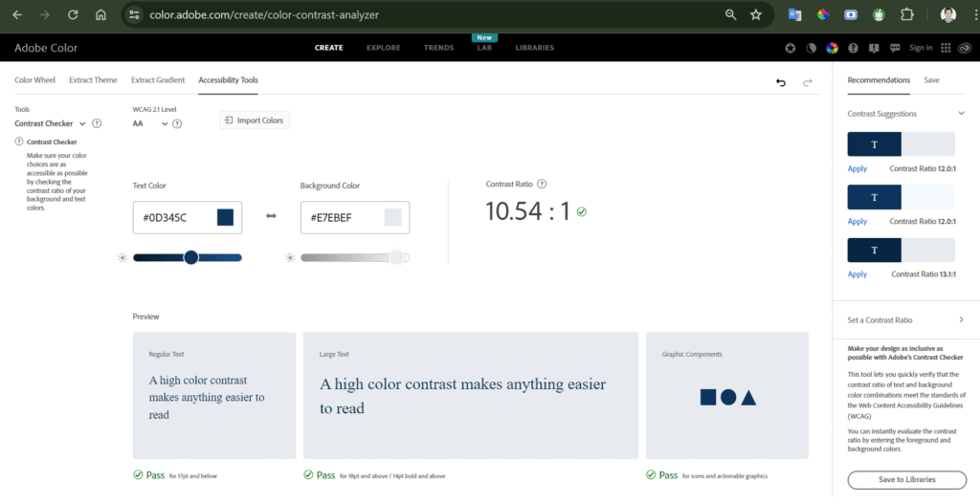This screenshot has width=980, height=504.
Task: Click the address bar URL
Action: pos(264,15)
